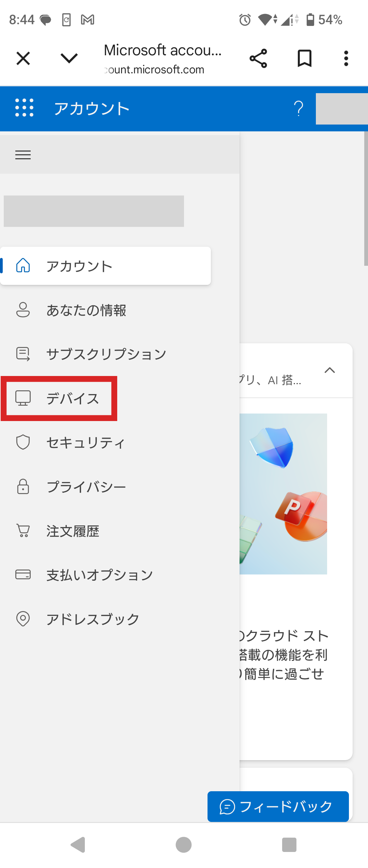Screen dimensions: 368x868
Task: Tap the alarm icon in status bar
Action: tap(245, 20)
